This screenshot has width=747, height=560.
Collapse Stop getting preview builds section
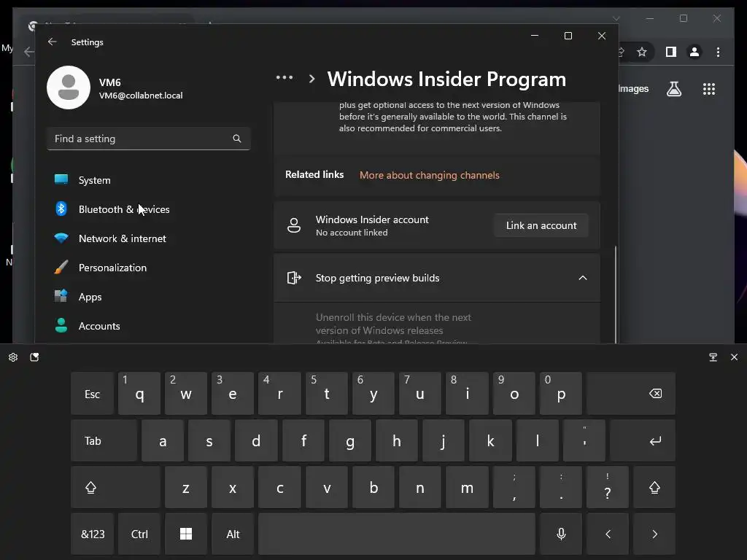pyautogui.click(x=583, y=278)
